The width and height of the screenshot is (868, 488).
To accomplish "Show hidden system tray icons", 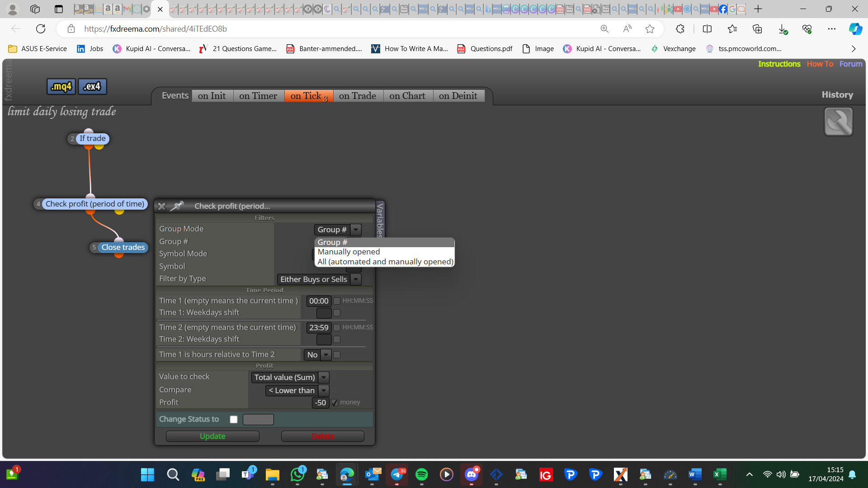I will (749, 474).
